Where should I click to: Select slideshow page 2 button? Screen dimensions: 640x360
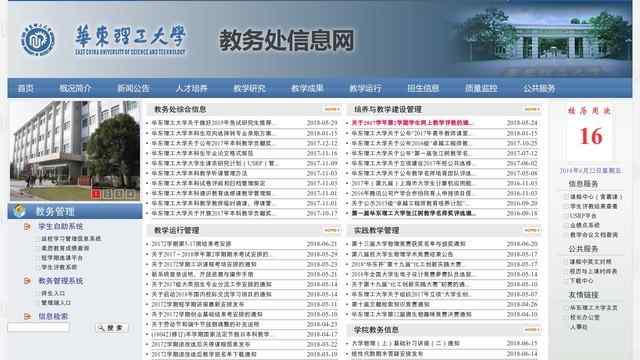[108, 194]
